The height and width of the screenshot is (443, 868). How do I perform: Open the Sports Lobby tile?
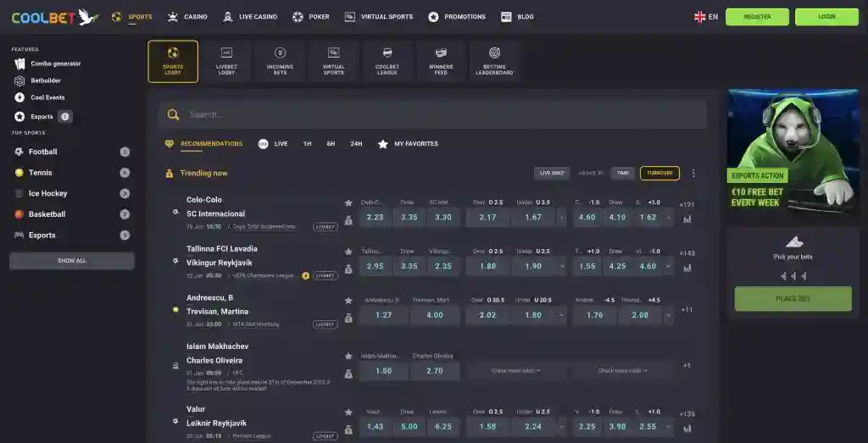(173, 61)
